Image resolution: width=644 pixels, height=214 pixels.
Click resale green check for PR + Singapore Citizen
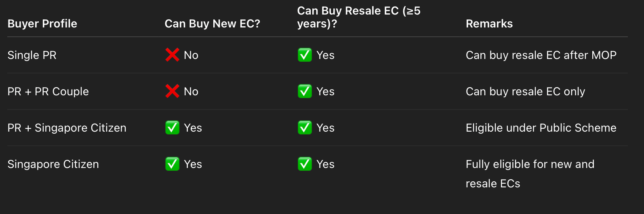305,128
